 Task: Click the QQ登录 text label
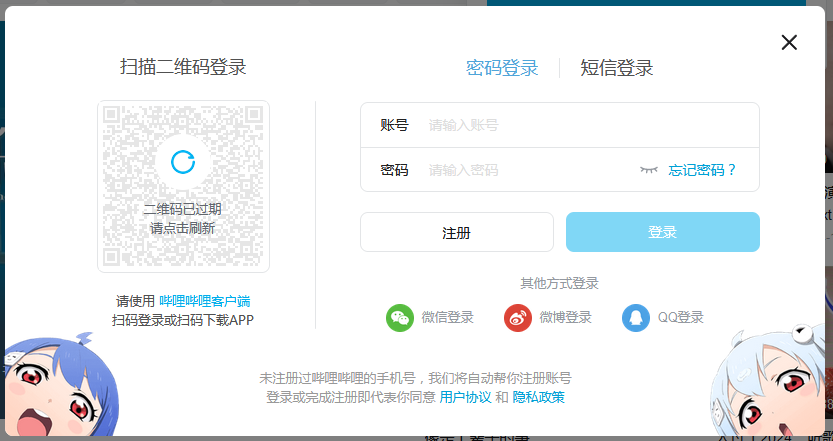[681, 318]
